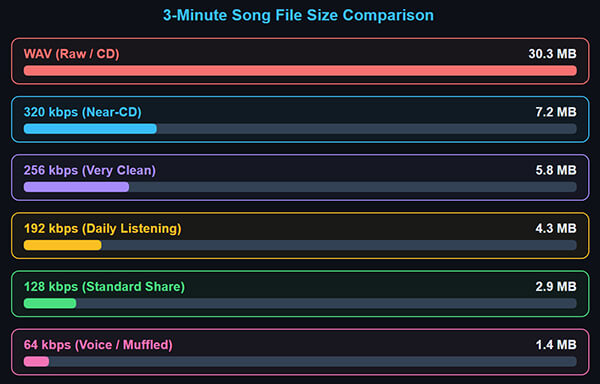Viewport: 600px width, 384px height.
Task: Click the '7.2 MB' size value
Action: (x=556, y=112)
